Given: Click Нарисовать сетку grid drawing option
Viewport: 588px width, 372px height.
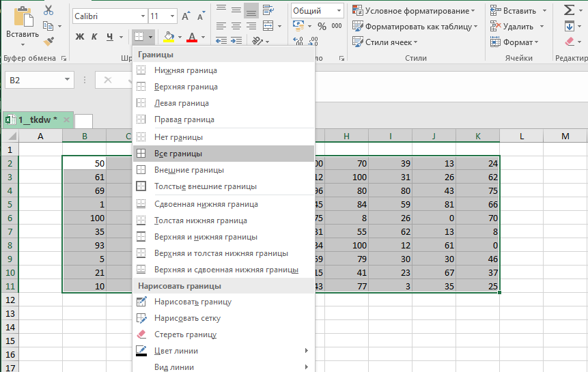Looking at the screenshot, I should click(187, 318).
